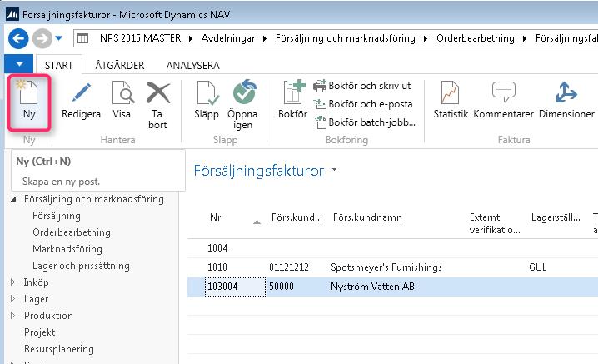Select Marknadsföring in the navigation tree

tap(67, 249)
